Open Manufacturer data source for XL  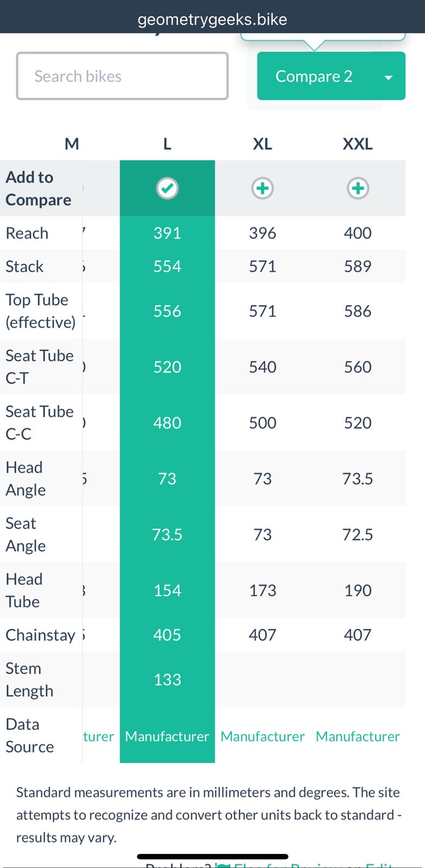(x=262, y=736)
